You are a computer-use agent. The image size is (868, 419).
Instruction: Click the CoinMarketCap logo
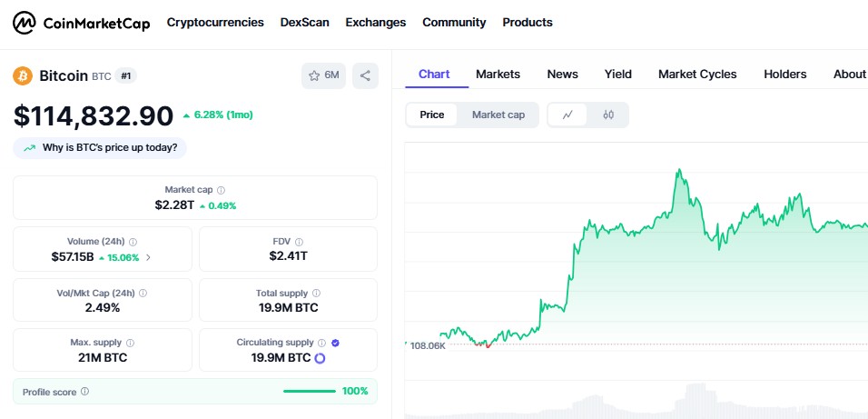pyautogui.click(x=82, y=23)
